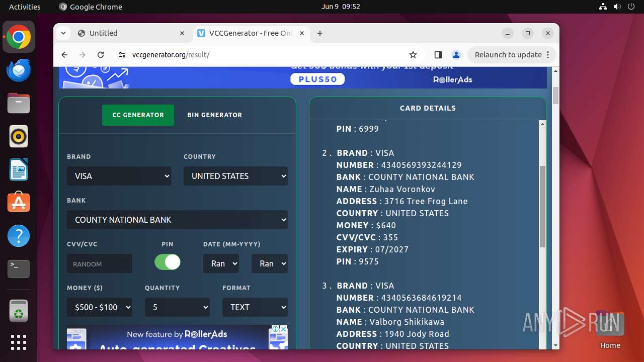
Task: Click card number 4340563684619214
Action: coord(422,298)
